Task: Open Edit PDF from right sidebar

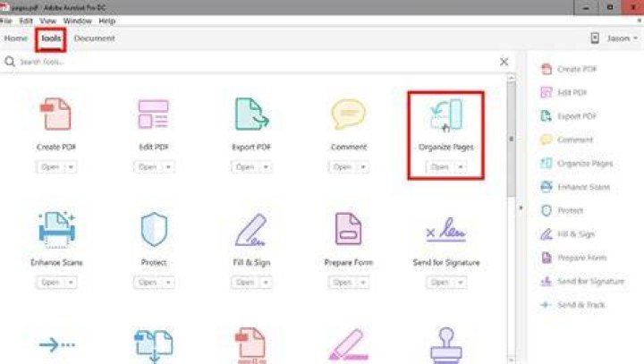Action: pos(563,92)
